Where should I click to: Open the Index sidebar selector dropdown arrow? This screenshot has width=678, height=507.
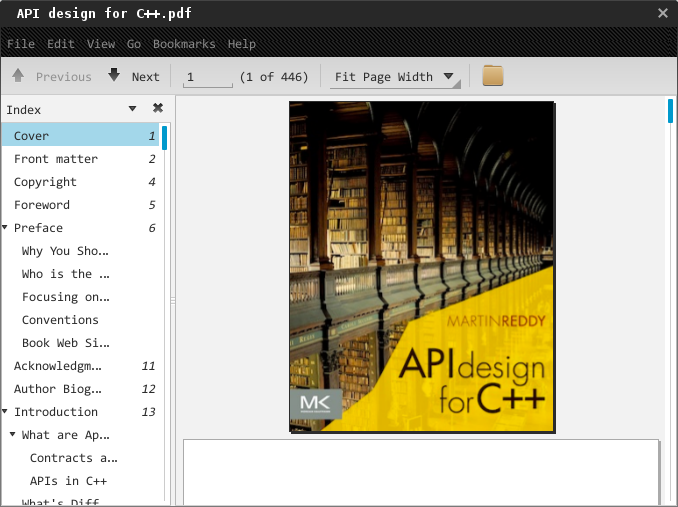tap(132, 109)
